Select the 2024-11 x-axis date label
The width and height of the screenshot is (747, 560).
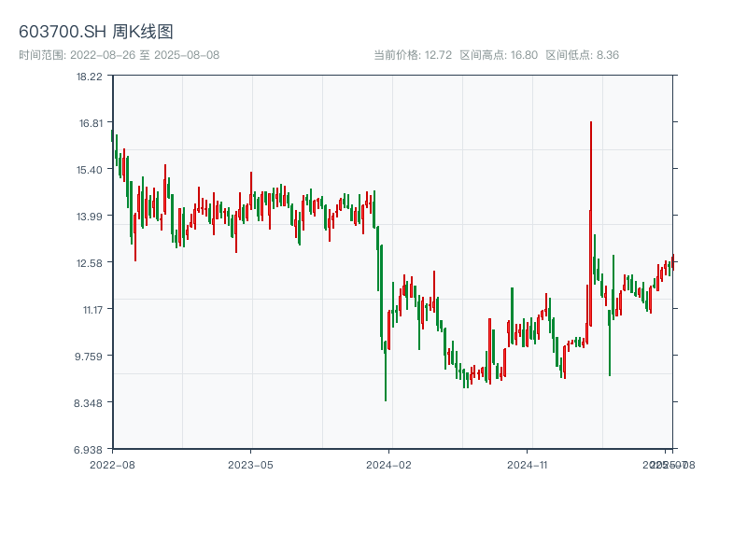tap(528, 464)
